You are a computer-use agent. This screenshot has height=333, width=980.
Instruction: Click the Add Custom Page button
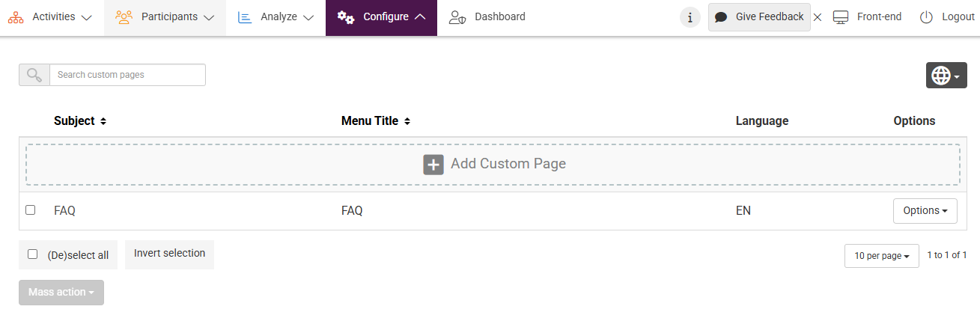point(493,164)
